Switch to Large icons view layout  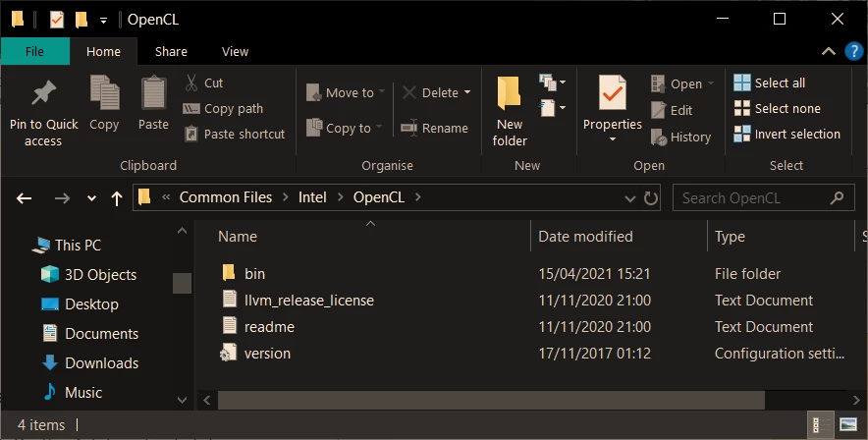coord(847,425)
